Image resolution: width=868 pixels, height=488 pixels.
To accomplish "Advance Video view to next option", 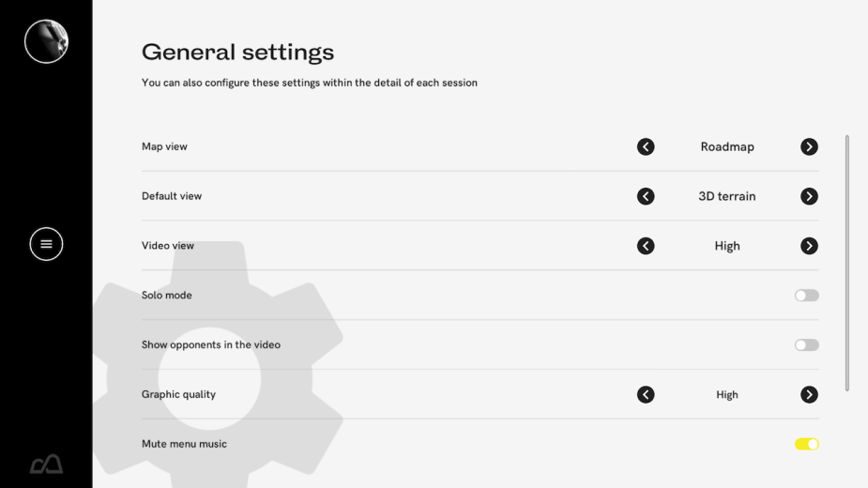I will click(809, 246).
